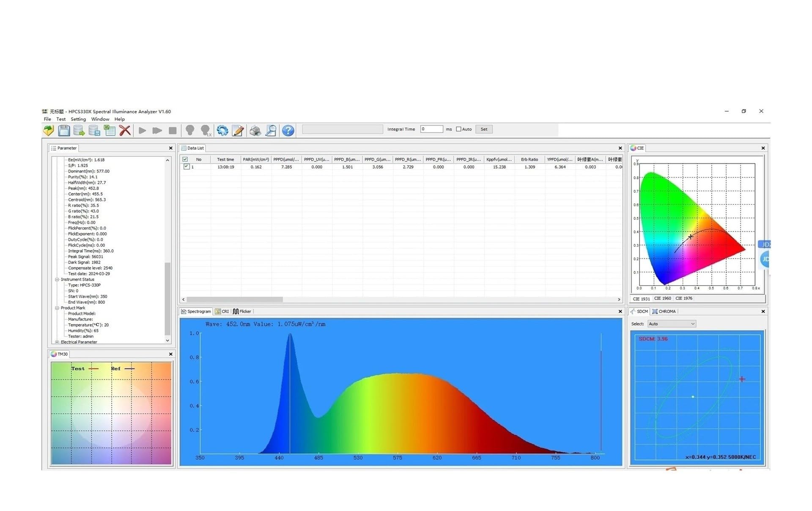Open the SDCM Select dropdown showing Auto
This screenshot has width=812, height=511.
click(672, 324)
